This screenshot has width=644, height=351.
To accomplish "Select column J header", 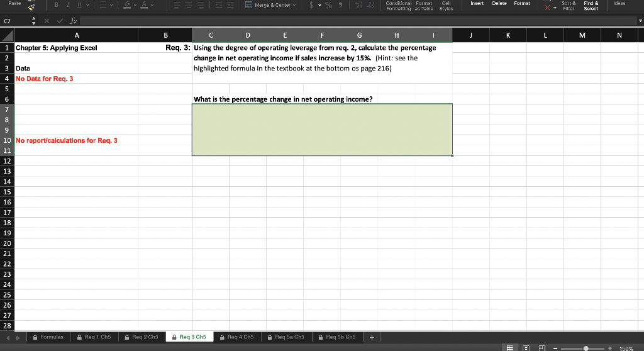I will point(470,35).
